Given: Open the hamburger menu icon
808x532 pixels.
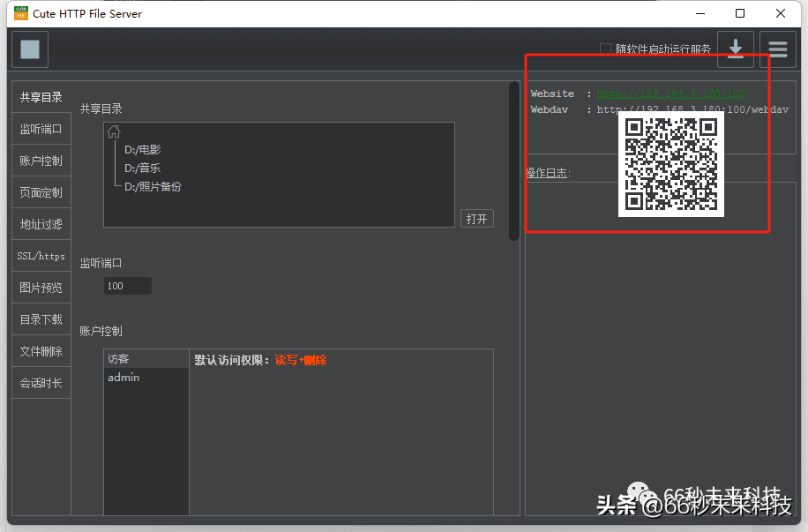Looking at the screenshot, I should tap(777, 49).
